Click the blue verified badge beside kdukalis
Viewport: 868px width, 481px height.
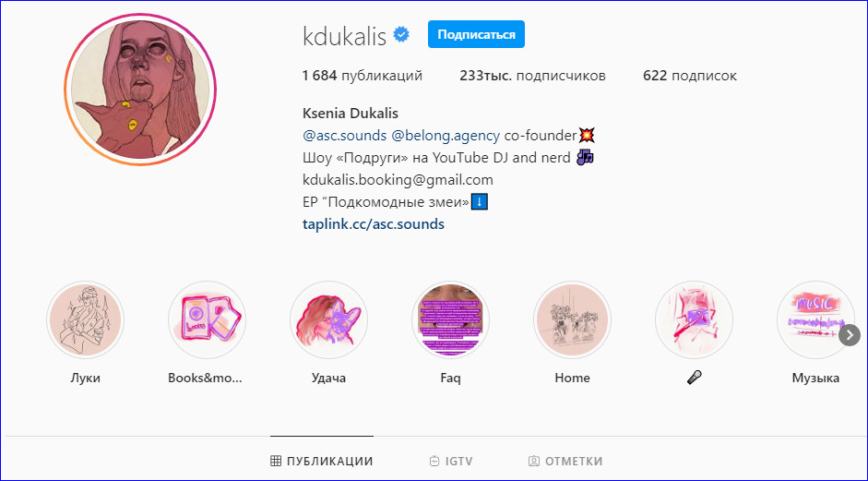[x=401, y=35]
